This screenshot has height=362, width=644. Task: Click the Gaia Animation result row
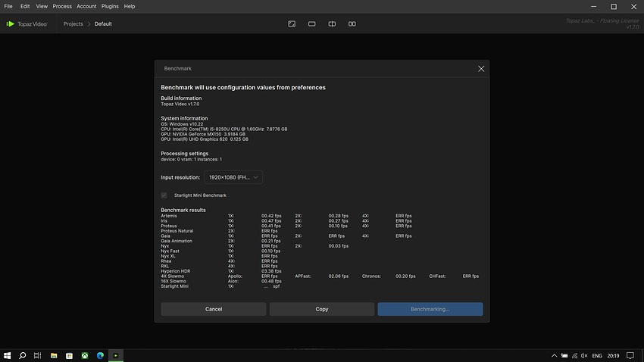pyautogui.click(x=221, y=241)
